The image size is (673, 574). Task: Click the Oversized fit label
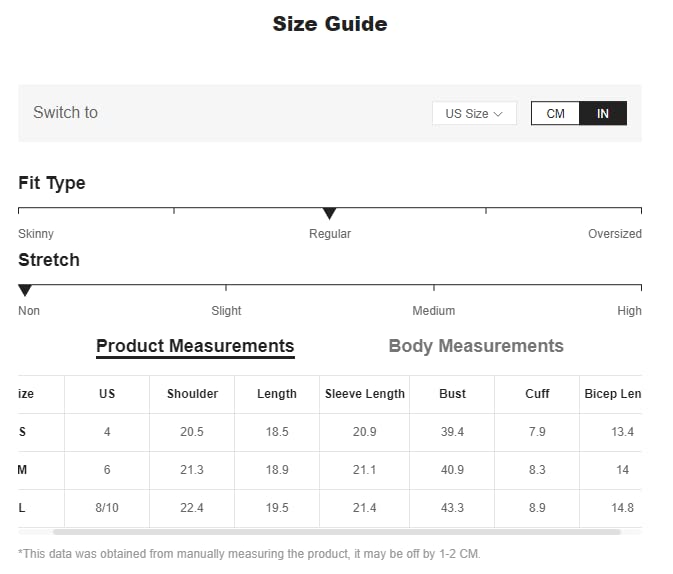[614, 234]
